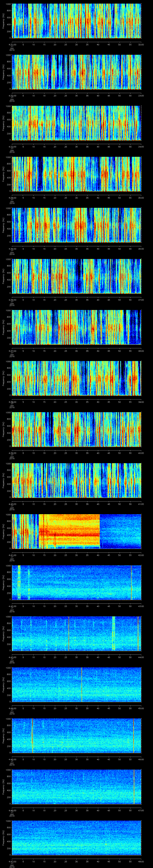Select the spectrogram panel starting at 4:45:00
The width and height of the screenshot is (153, 868).
(x=77, y=736)
